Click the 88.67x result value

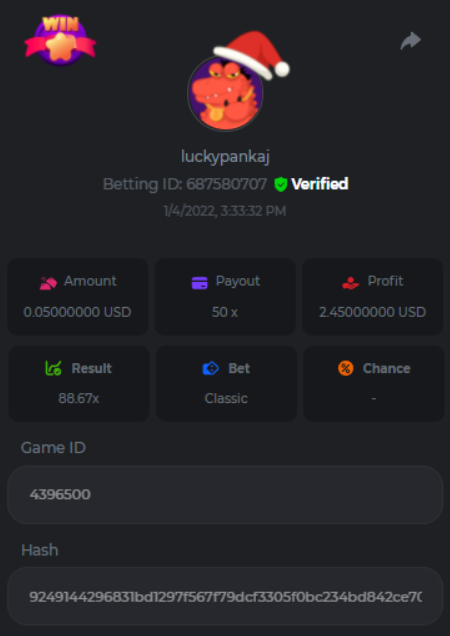[79, 398]
